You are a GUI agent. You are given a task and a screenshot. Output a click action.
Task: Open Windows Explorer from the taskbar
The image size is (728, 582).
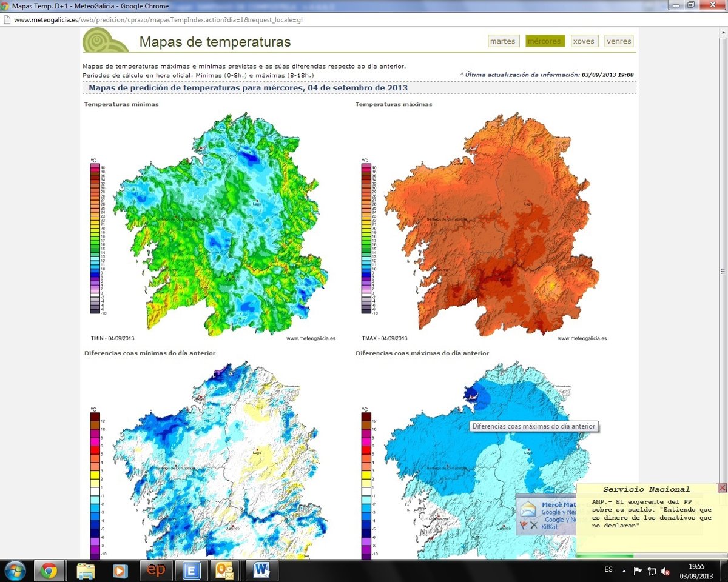tap(86, 570)
